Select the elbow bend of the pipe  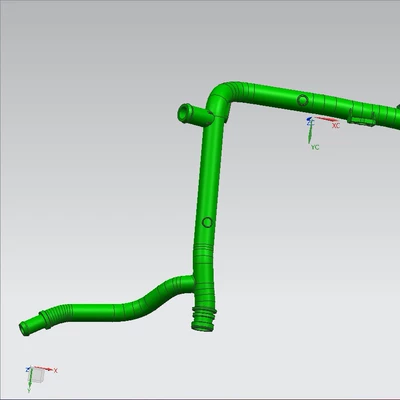(x=222, y=94)
